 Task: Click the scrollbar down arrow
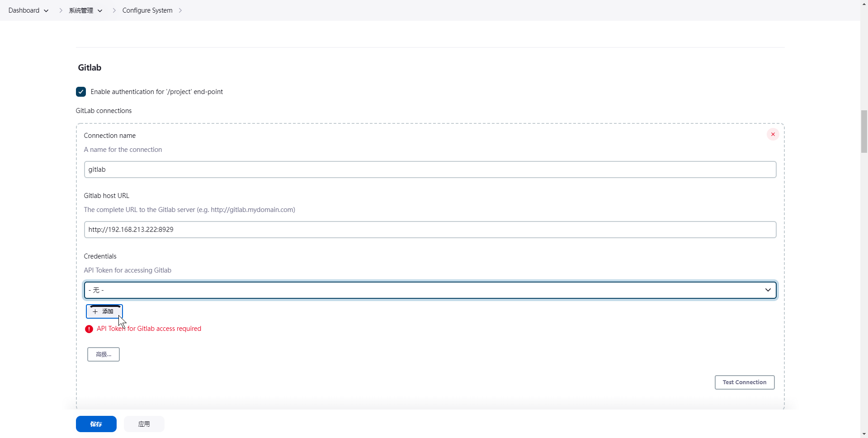click(x=864, y=434)
